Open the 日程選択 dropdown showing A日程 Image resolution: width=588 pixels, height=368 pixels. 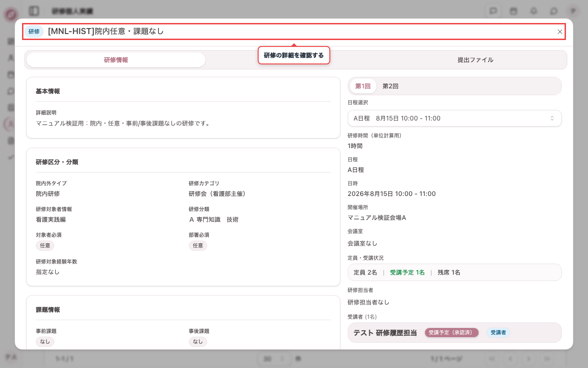[454, 118]
